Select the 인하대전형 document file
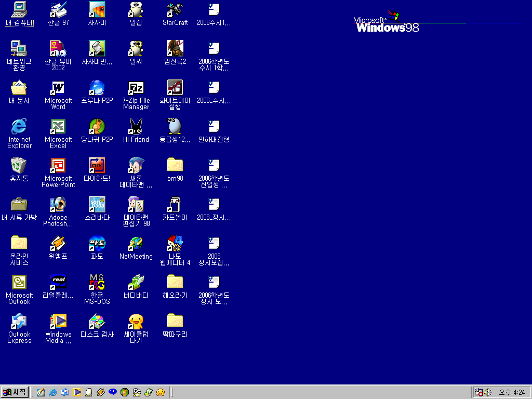Screen dimensions: 532x399 [214, 131]
